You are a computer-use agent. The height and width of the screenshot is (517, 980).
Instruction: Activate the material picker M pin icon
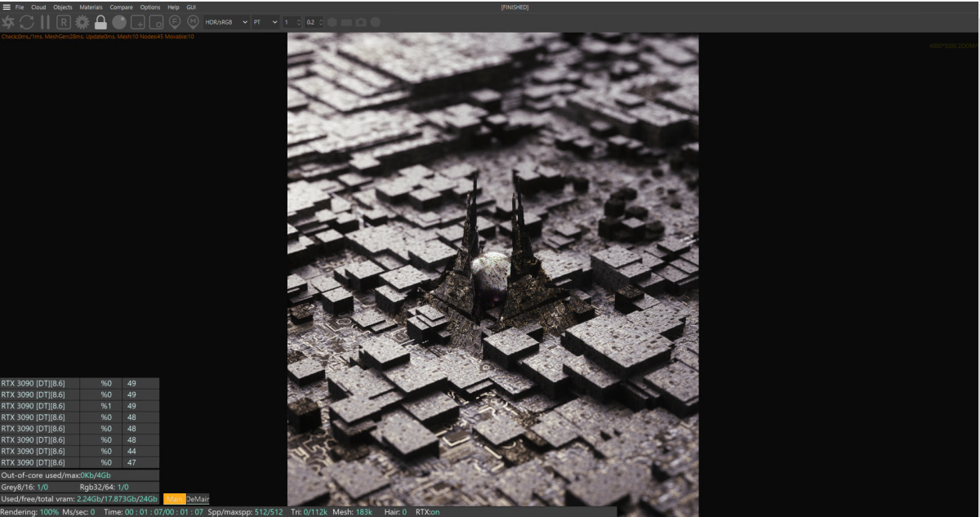(194, 22)
